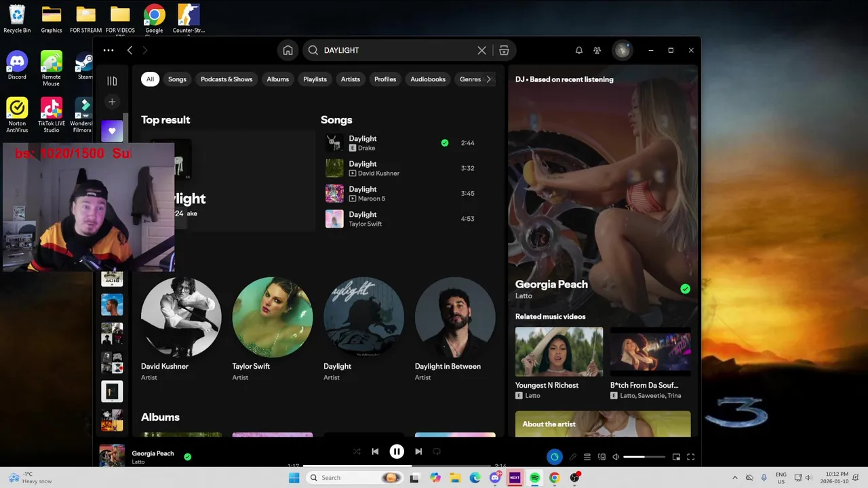Open the B*tch From Da Souf music video
The width and height of the screenshot is (868, 488).
(650, 363)
